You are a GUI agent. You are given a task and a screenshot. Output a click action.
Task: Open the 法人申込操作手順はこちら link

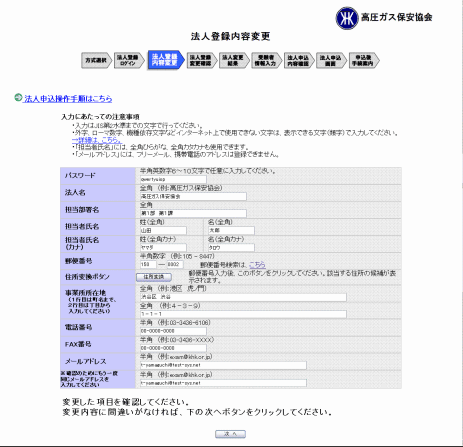coord(68,99)
